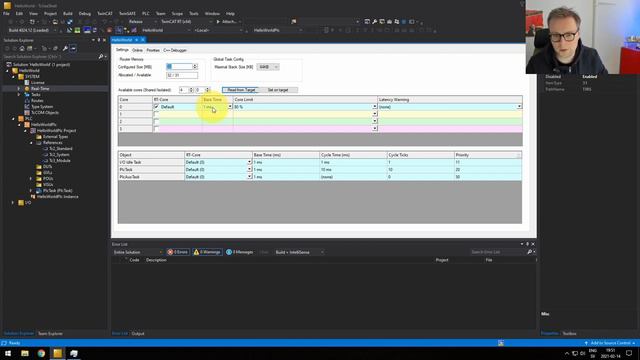The image size is (640, 360).
Task: Click the Routes node icon
Action: pos(27,100)
